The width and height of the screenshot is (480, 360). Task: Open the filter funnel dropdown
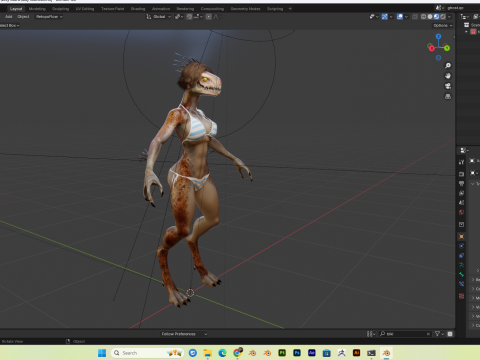[x=439, y=334]
